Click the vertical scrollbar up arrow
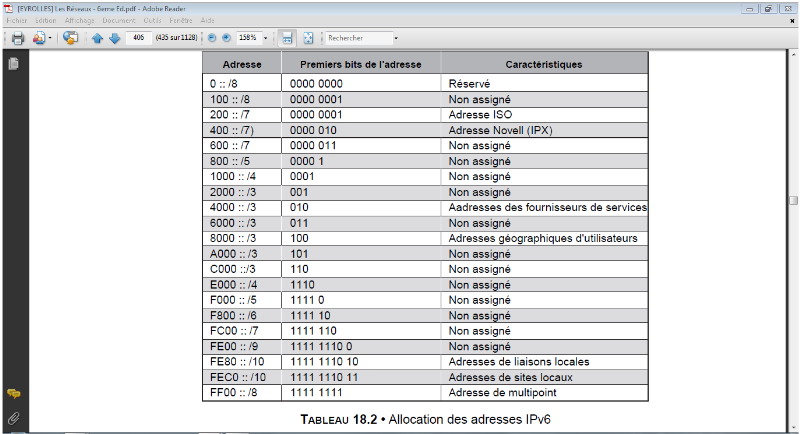This screenshot has height=434, width=800. [x=794, y=55]
